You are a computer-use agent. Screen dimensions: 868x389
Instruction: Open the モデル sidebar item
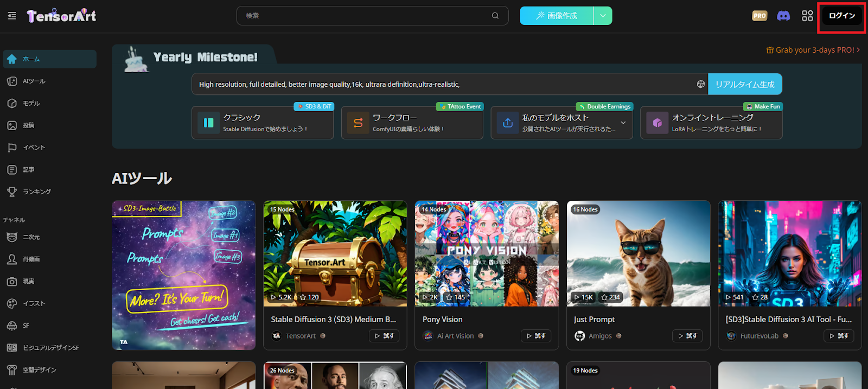[x=49, y=103]
